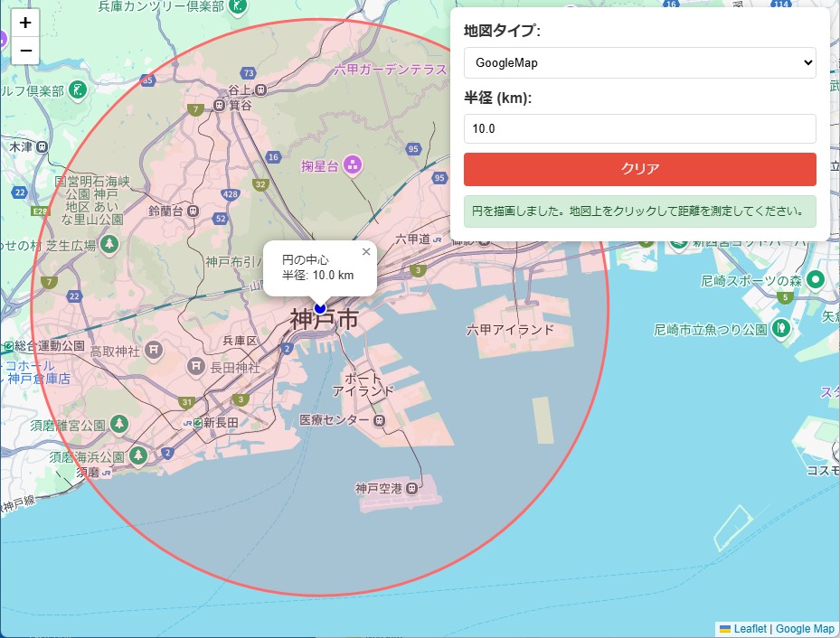Image resolution: width=840 pixels, height=638 pixels.
Task: Select the 掬星台 viewpoint marker
Action: (x=352, y=165)
